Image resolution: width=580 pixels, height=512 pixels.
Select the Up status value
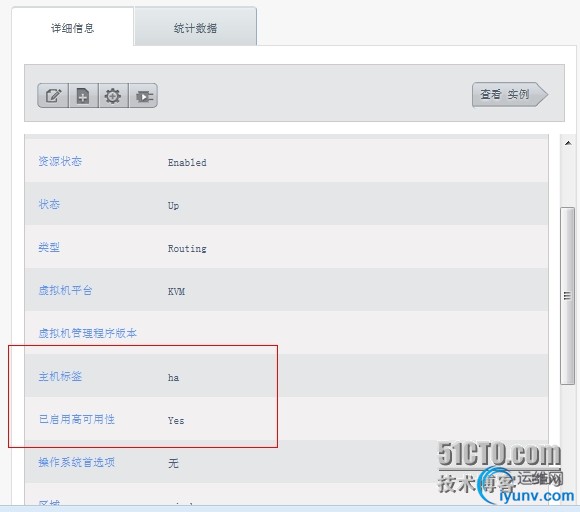[x=173, y=206]
